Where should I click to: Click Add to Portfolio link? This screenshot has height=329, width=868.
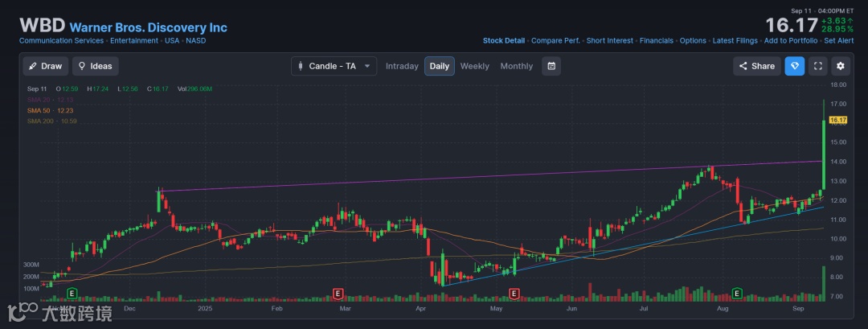tap(791, 40)
